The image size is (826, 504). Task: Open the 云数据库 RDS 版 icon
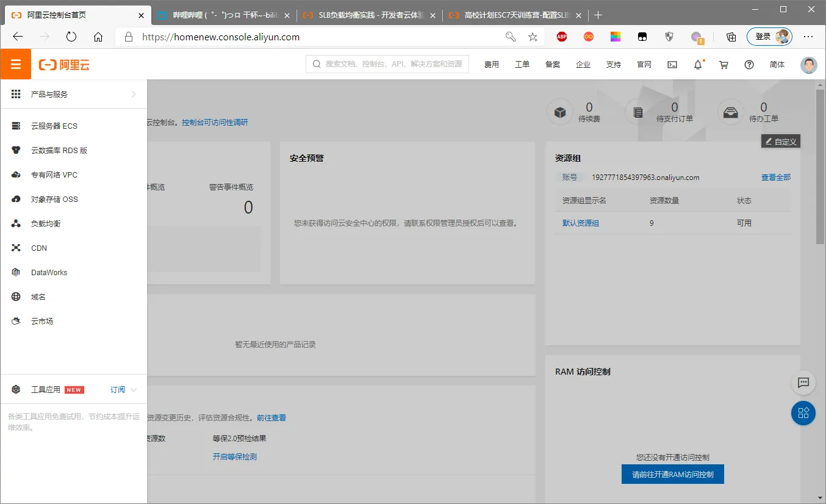pyautogui.click(x=16, y=150)
